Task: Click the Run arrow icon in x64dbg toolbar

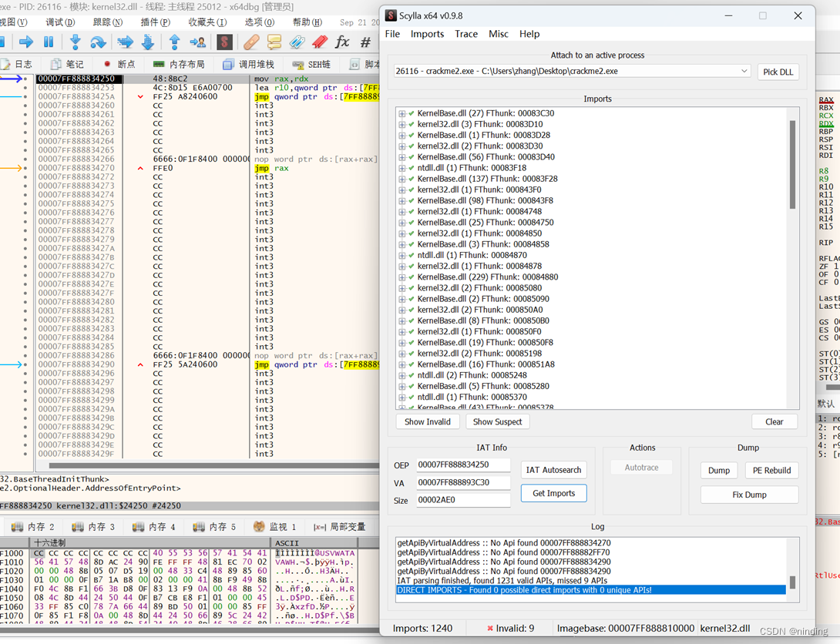Action: pyautogui.click(x=25, y=42)
